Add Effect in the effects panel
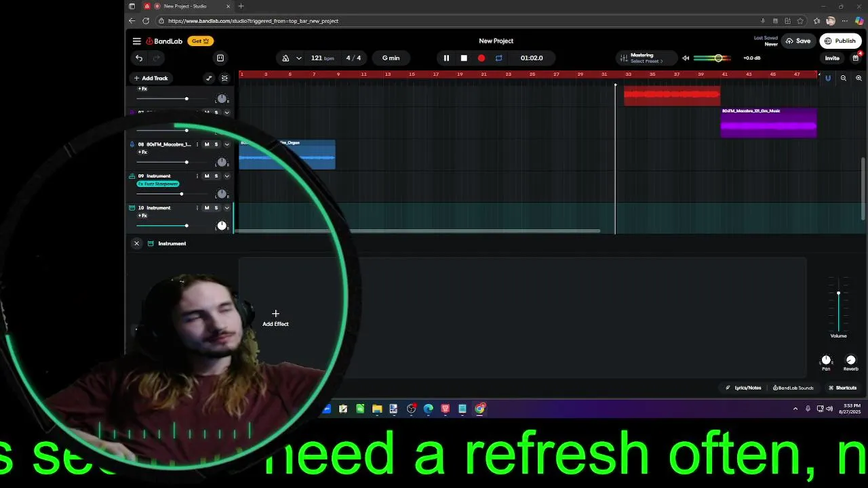 coord(275,319)
